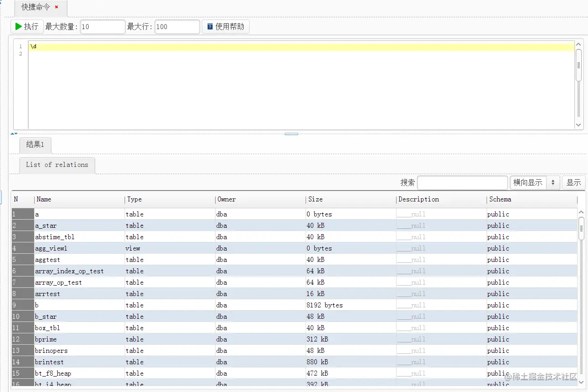Image resolution: width=588 pixels, height=392 pixels.
Task: Select the agg_view1 name cell
Action: click(x=79, y=248)
